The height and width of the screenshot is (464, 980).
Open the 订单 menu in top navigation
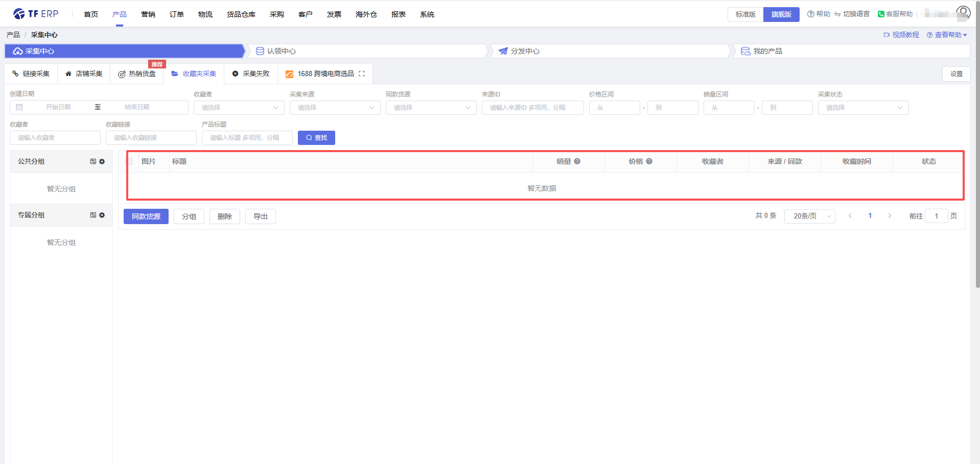point(177,14)
